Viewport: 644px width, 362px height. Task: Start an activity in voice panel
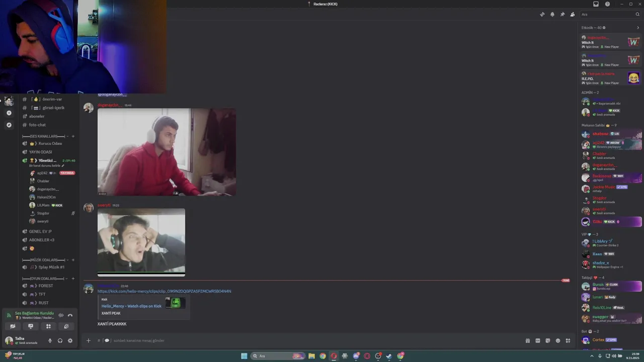(x=48, y=326)
